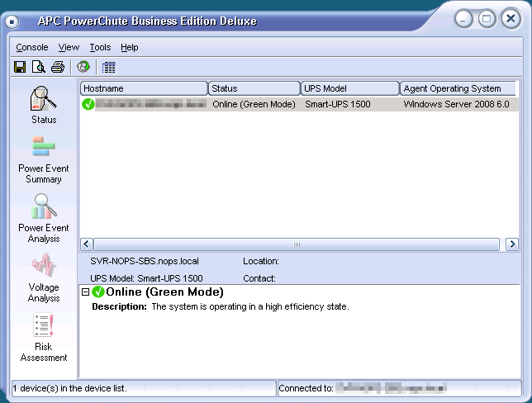532x403 pixels.
Task: Click 'SVR-NOPS-SBS.nops.local' hostname text
Action: click(x=145, y=261)
